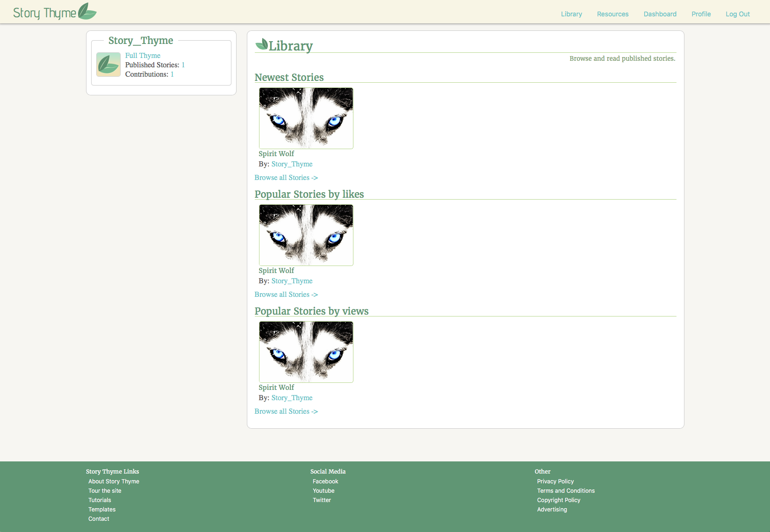Open Privacy Policy in footer
The width and height of the screenshot is (770, 532).
tap(555, 482)
